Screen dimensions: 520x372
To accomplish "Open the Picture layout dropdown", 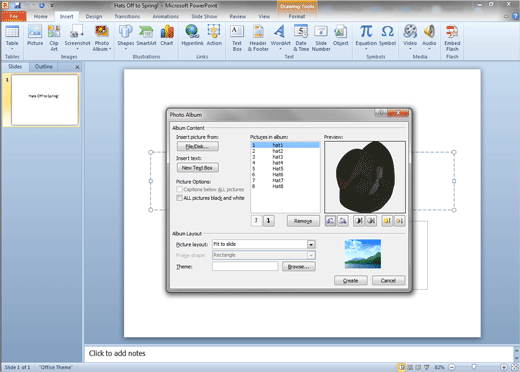I will [x=311, y=244].
